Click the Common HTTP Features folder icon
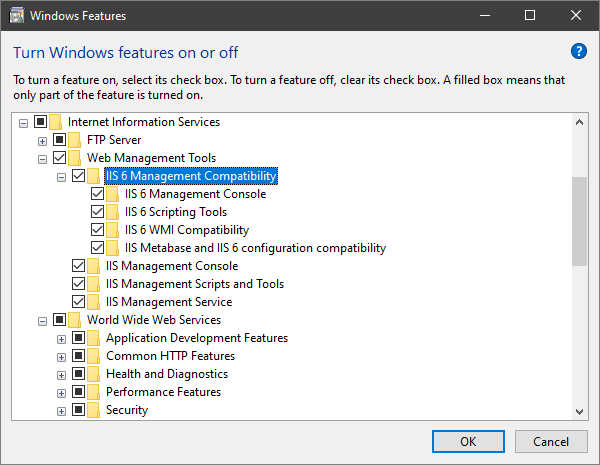Image resolution: width=600 pixels, height=465 pixels. 94,356
